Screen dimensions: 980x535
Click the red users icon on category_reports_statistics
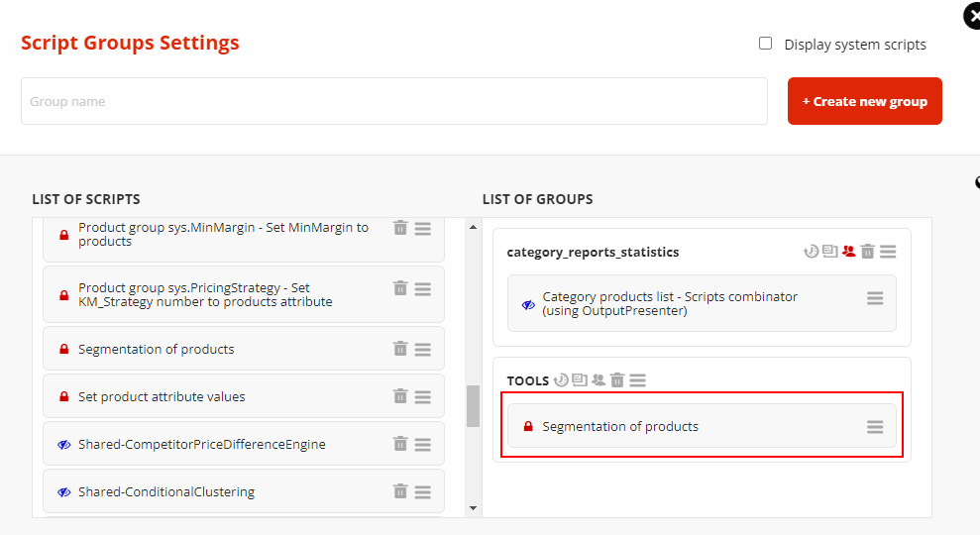[848, 252]
